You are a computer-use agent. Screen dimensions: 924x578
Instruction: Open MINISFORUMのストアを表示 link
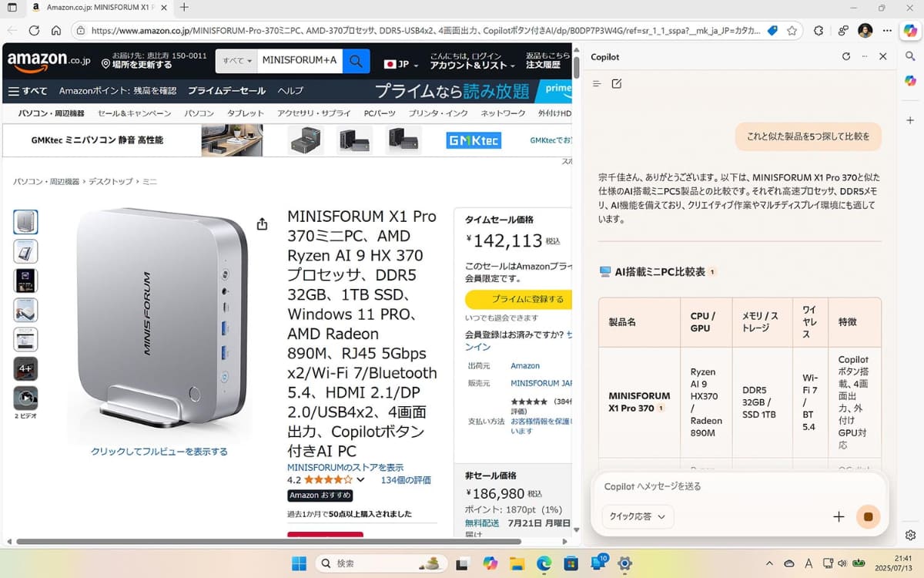click(345, 468)
